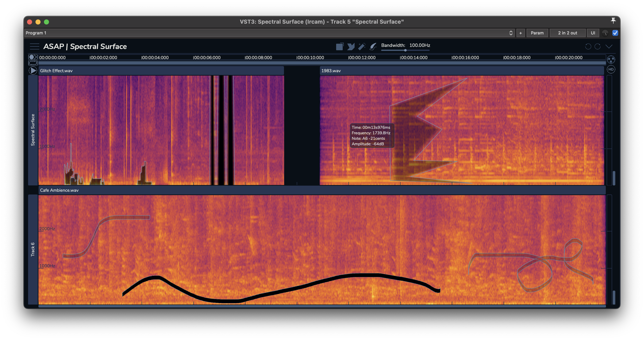
Task: Click the Bandwidth slider handle
Action: 405,50
